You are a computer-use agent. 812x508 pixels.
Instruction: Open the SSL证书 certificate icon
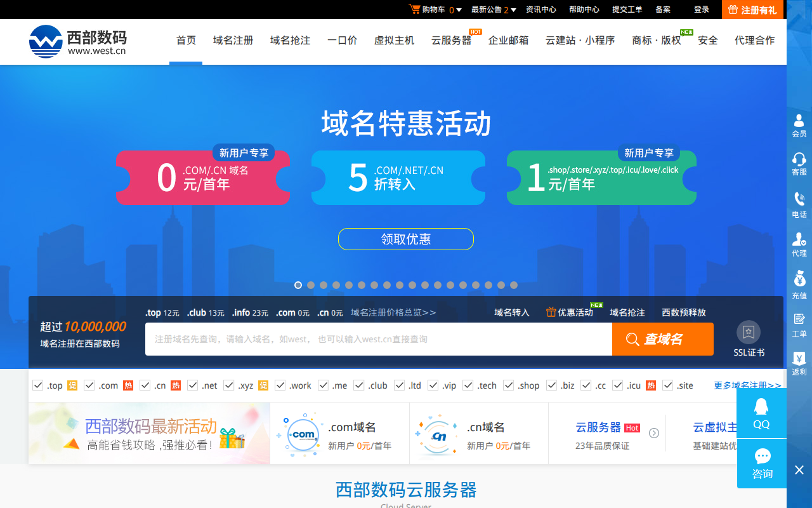[749, 332]
